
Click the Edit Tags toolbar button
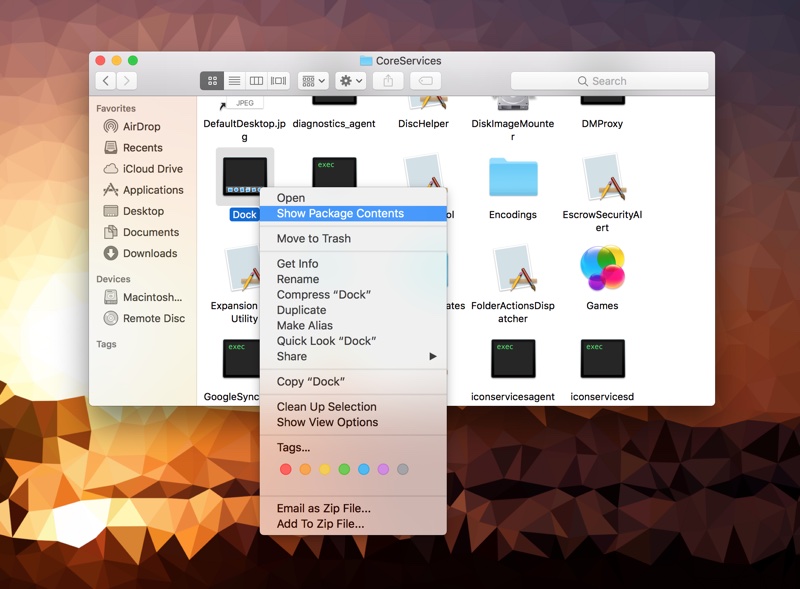point(426,81)
